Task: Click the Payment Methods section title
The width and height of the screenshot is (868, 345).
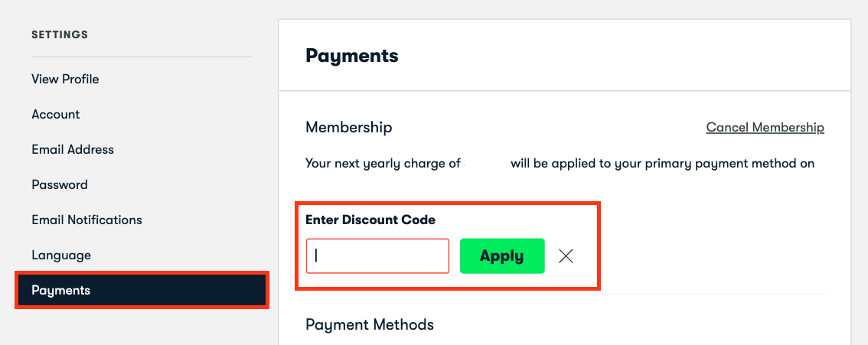Action: point(370,324)
